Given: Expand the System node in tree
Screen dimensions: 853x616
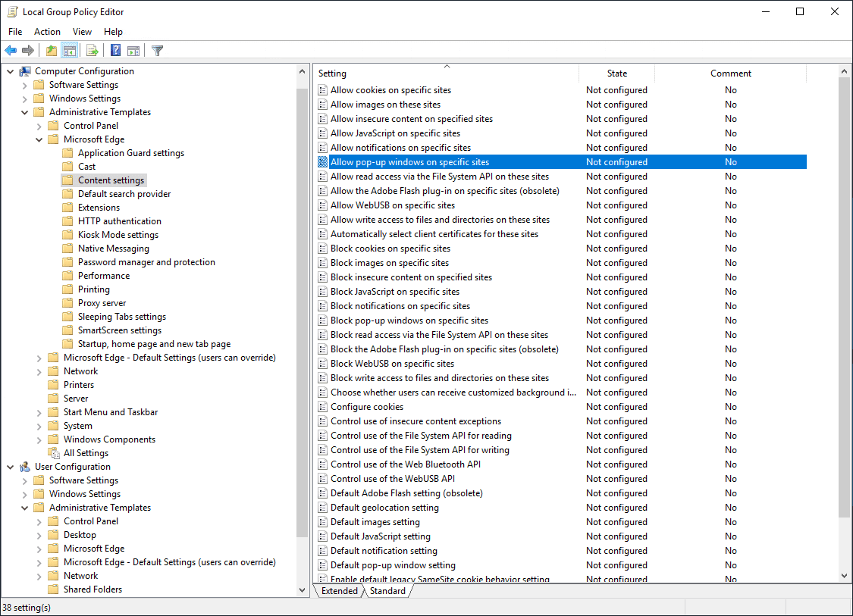Looking at the screenshot, I should coord(39,426).
